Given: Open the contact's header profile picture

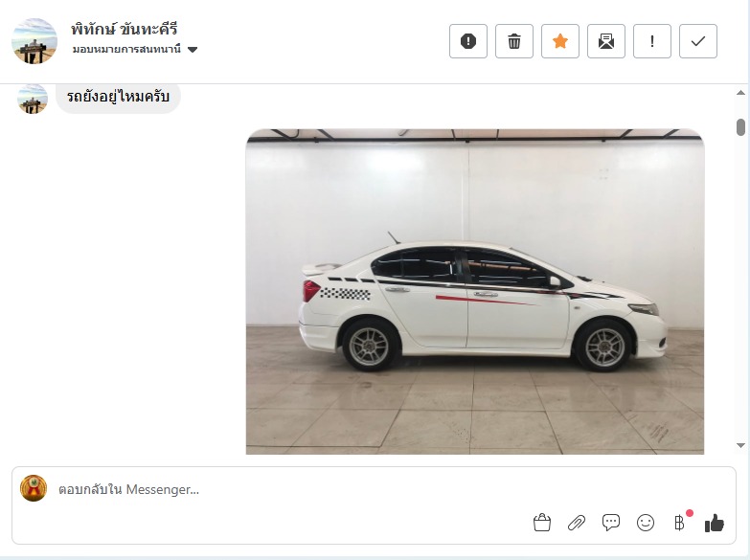Looking at the screenshot, I should coord(34,41).
